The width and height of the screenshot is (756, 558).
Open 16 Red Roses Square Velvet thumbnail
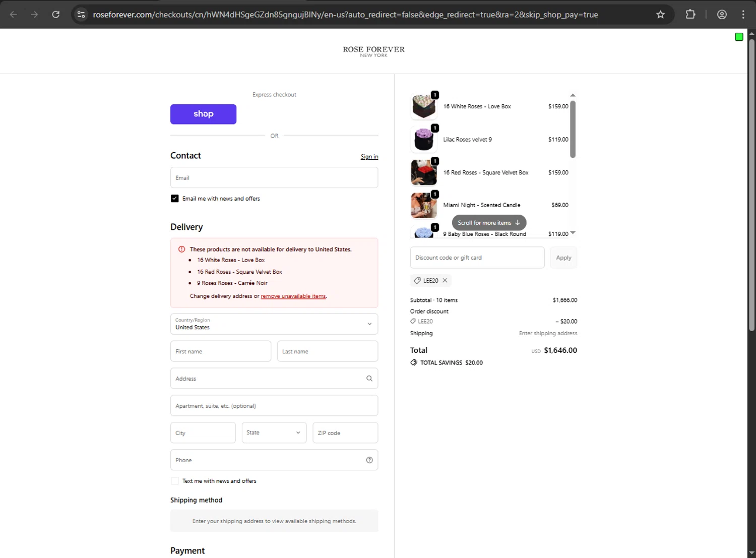pyautogui.click(x=424, y=172)
